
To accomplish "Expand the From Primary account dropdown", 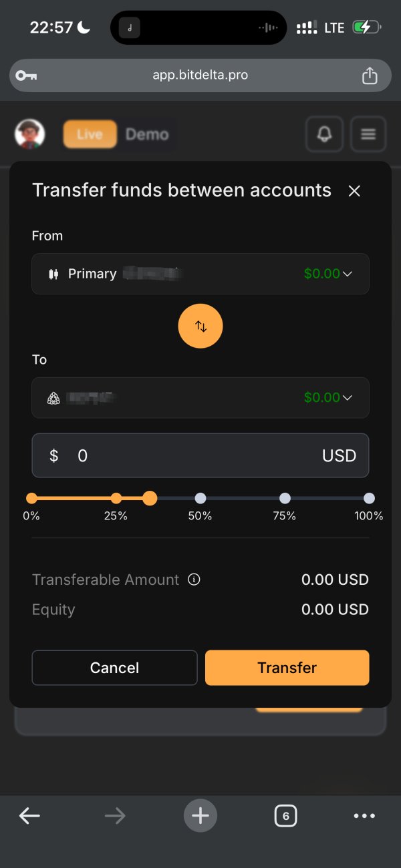I will (x=200, y=274).
